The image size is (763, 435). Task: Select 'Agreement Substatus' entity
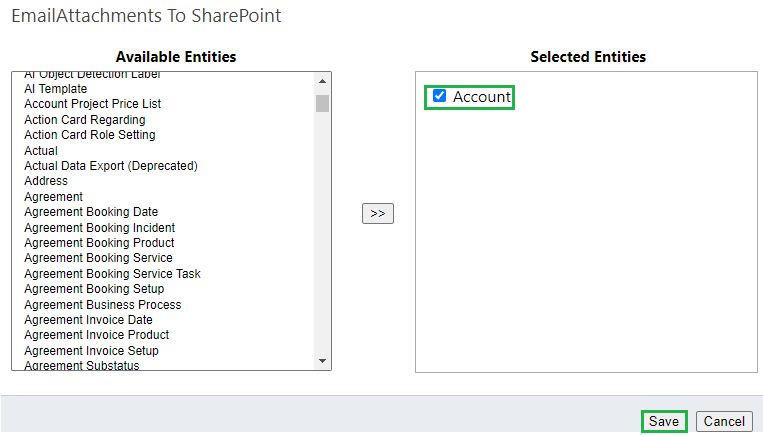click(82, 365)
